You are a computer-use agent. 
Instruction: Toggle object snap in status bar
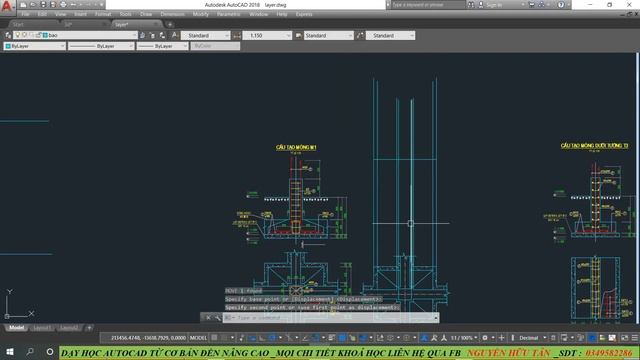point(316,338)
